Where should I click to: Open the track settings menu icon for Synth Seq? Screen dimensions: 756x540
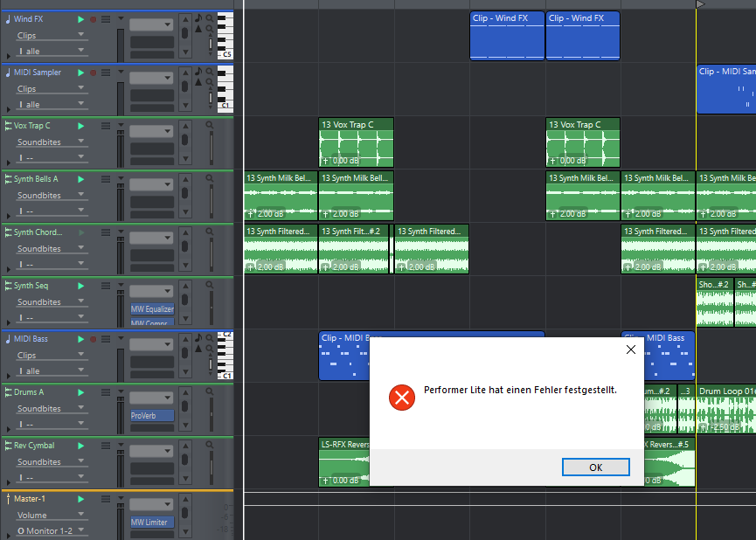click(106, 286)
